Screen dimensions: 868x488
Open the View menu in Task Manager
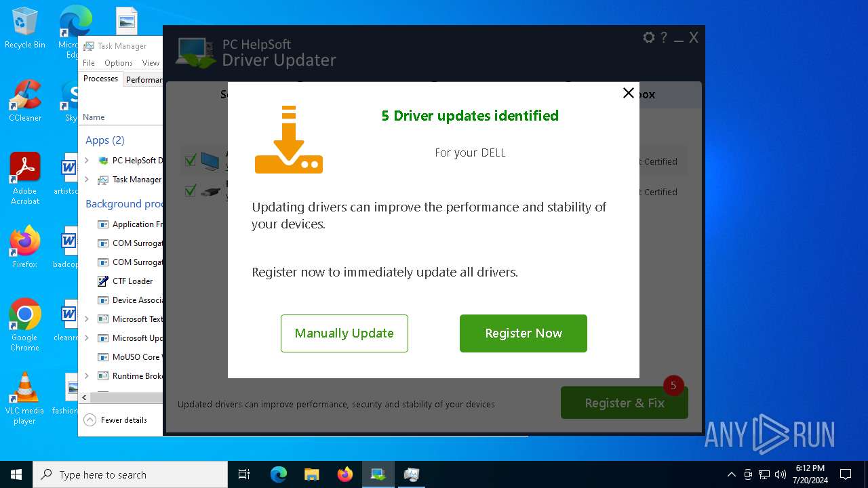pyautogui.click(x=151, y=63)
